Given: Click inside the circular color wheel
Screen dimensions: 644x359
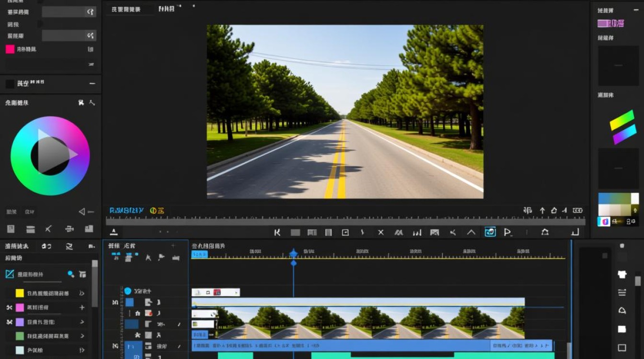Looking at the screenshot, I should coord(50,156).
